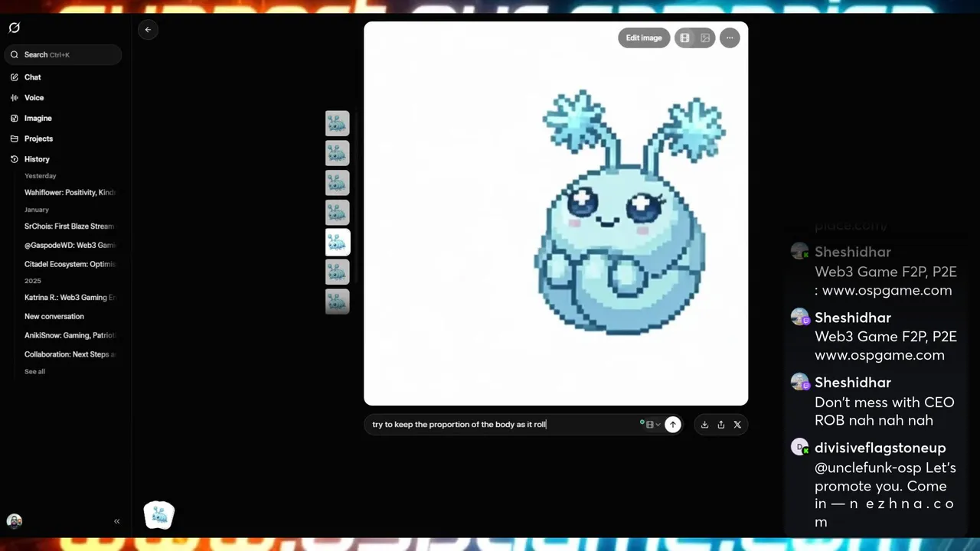
Task: Open the Katrina R.: Web3 Gaming conversation
Action: point(70,297)
